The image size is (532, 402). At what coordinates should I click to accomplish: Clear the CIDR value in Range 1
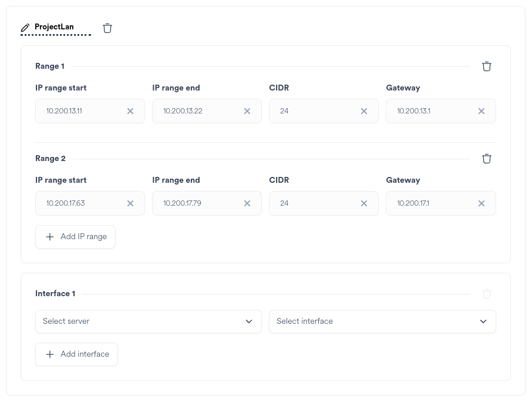[364, 111]
